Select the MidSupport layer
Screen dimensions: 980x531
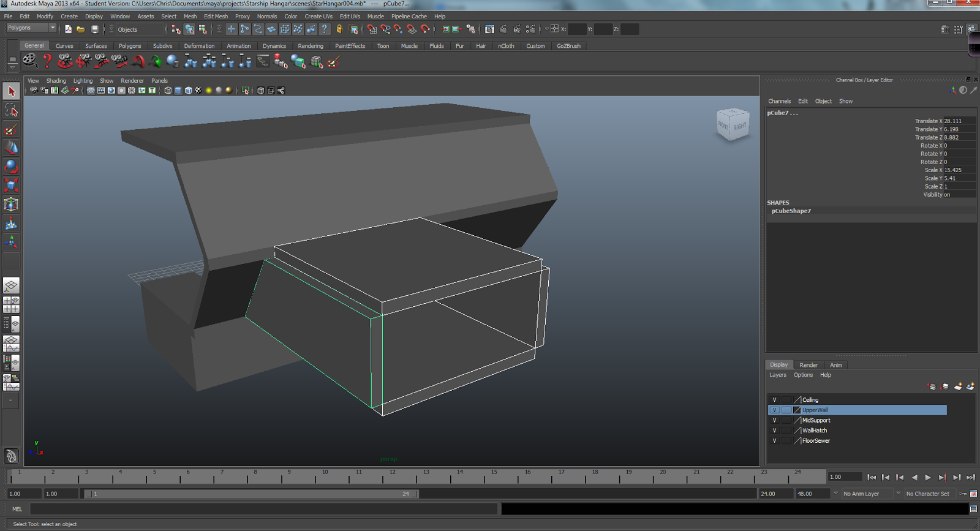(816, 421)
